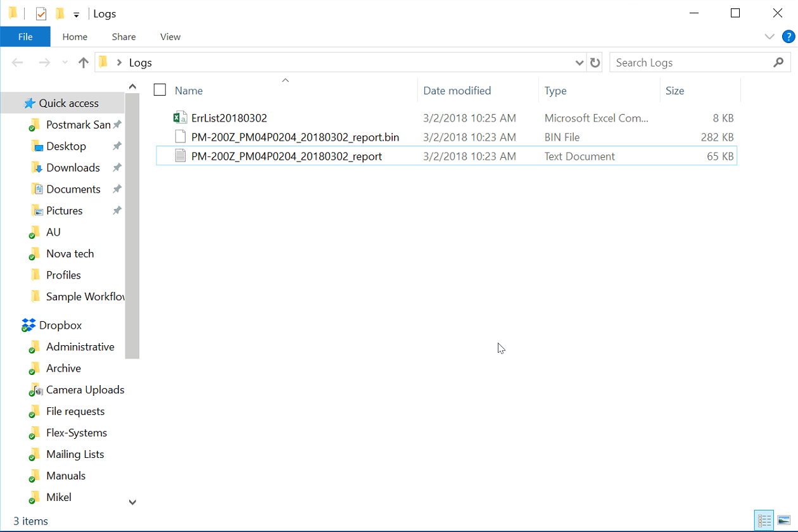798x532 pixels.
Task: Open the Nova tech folder
Action: [70, 254]
